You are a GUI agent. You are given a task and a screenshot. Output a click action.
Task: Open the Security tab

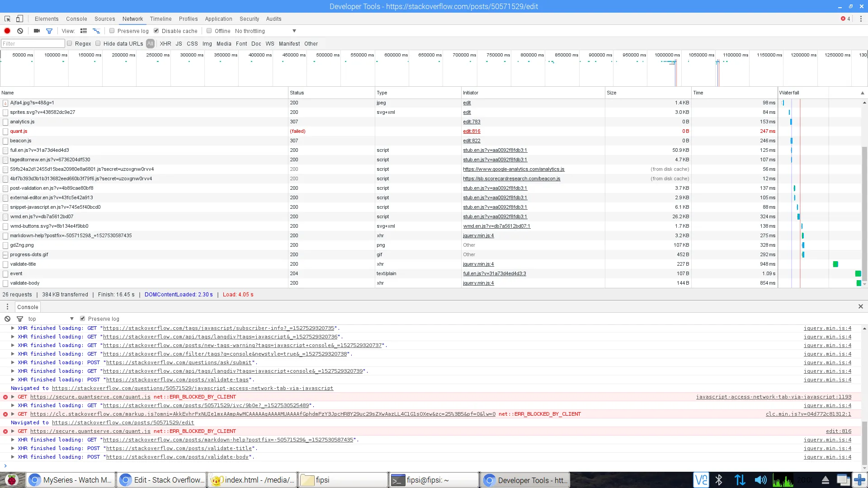tap(249, 19)
